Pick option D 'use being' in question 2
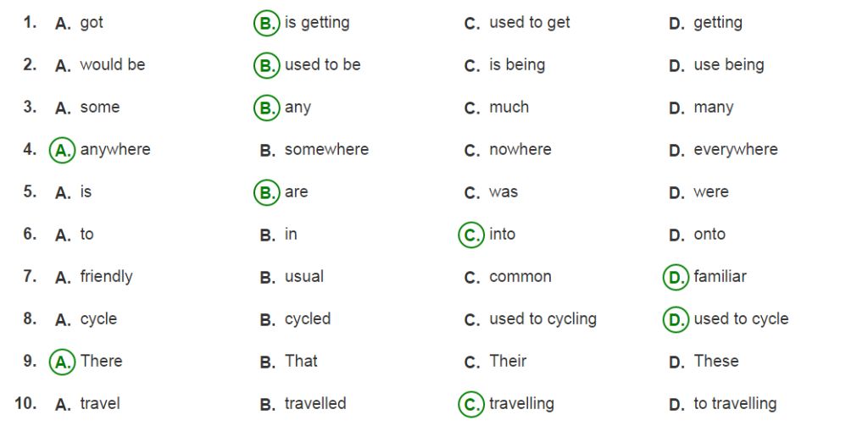Viewport: 868px width, 426px height. (x=716, y=65)
